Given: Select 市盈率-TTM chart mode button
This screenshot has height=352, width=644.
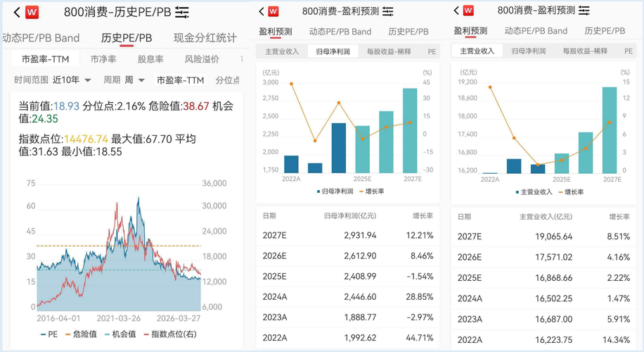Looking at the screenshot, I should pos(180,80).
